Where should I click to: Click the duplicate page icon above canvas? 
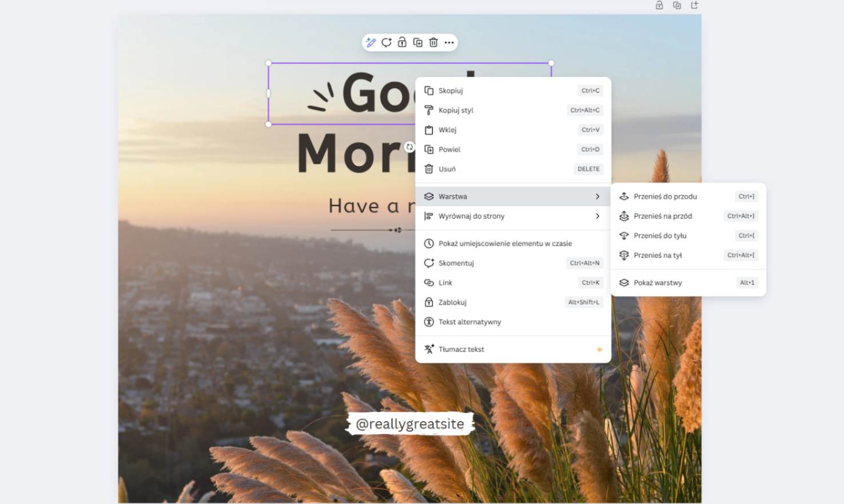pyautogui.click(x=677, y=5)
